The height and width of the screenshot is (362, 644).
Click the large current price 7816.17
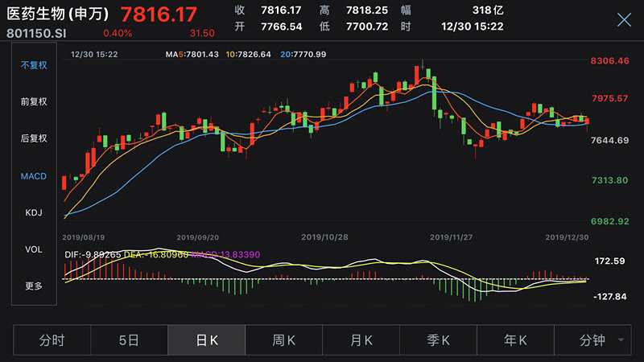[x=159, y=14]
